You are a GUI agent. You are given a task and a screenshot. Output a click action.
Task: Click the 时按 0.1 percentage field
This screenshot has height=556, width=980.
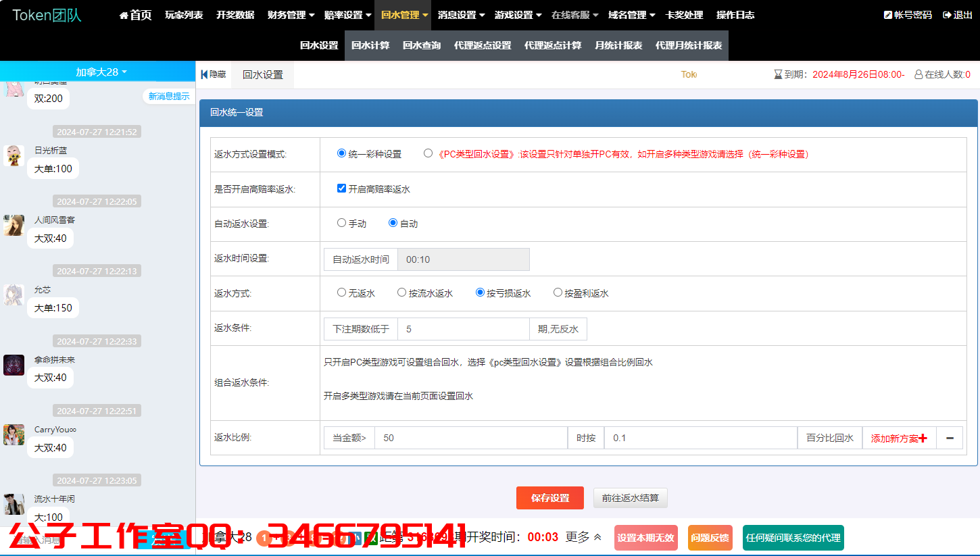[701, 438]
